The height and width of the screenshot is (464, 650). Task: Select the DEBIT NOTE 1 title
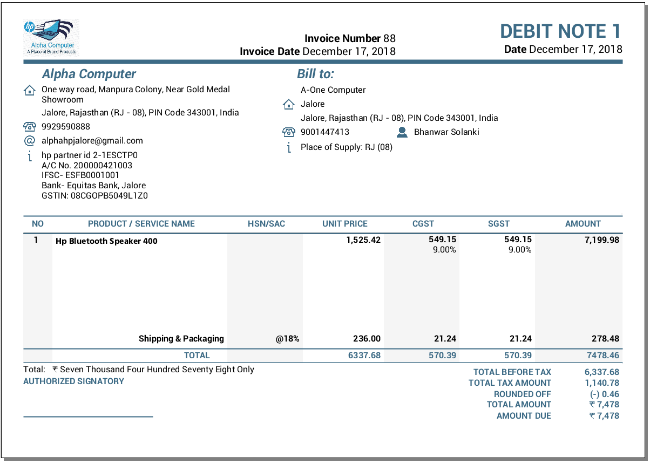tap(560, 31)
